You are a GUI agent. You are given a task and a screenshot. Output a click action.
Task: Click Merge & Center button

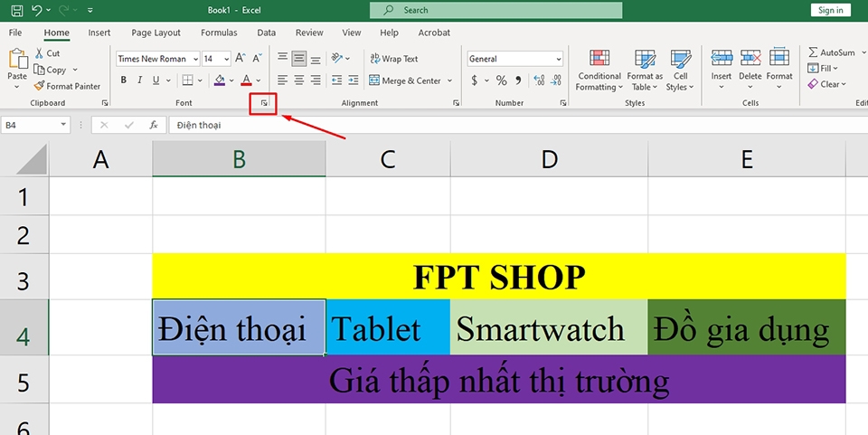tap(405, 80)
